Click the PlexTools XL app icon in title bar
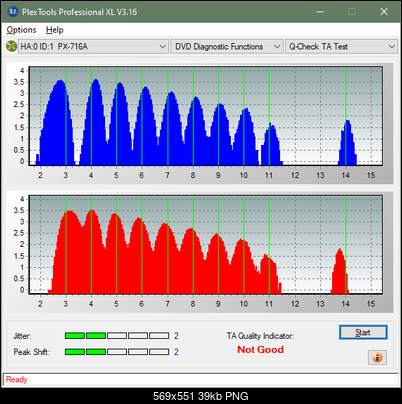Image resolution: width=402 pixels, height=404 pixels. pyautogui.click(x=12, y=12)
